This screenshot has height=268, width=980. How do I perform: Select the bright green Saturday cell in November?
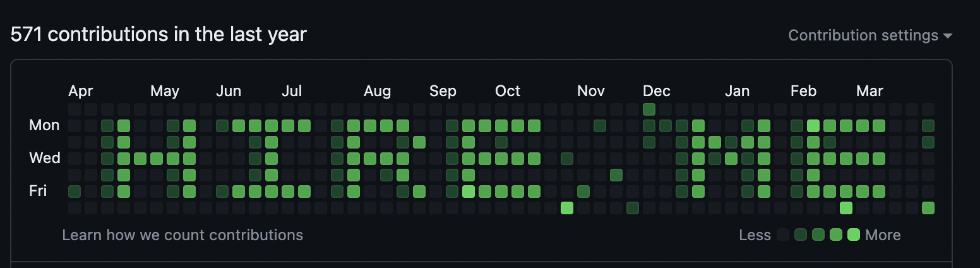(567, 208)
